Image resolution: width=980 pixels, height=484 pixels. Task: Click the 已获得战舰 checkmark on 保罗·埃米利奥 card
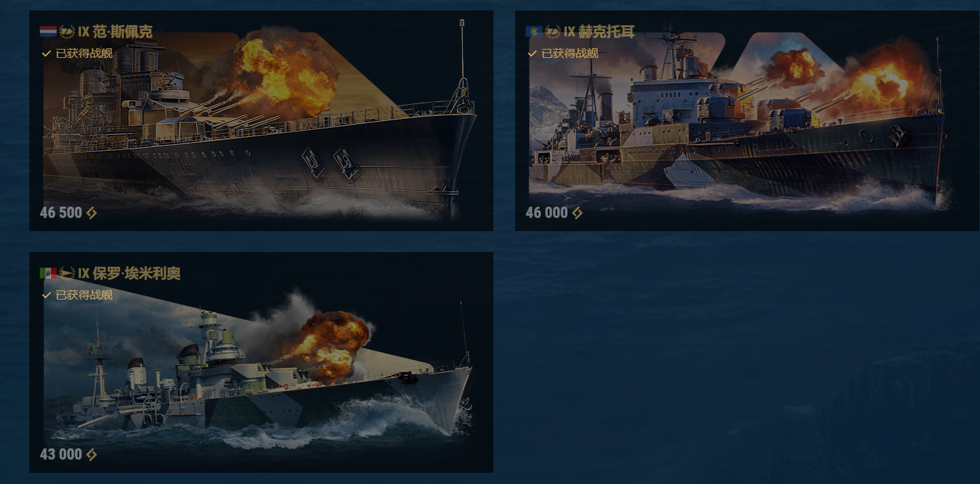[46, 295]
